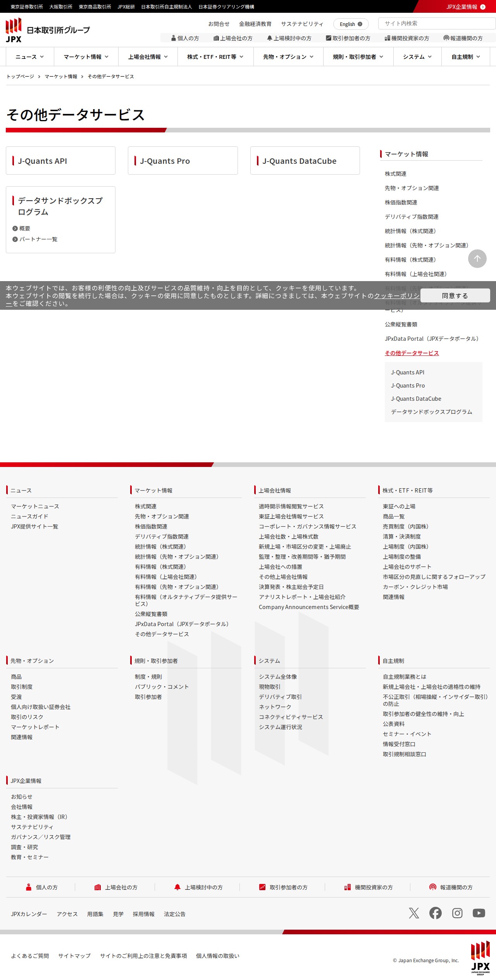
Task: Click the 同意する cookie consent button
Action: 455,295
